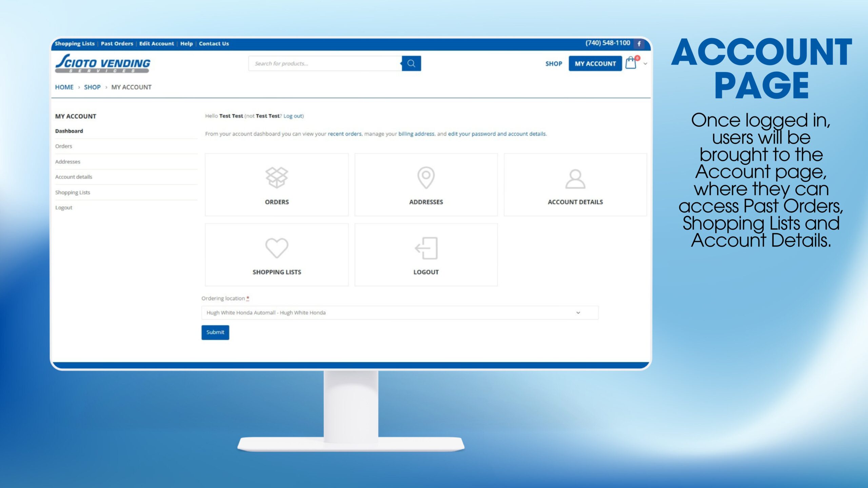Click the Search for products field
The image size is (868, 488).
[325, 64]
